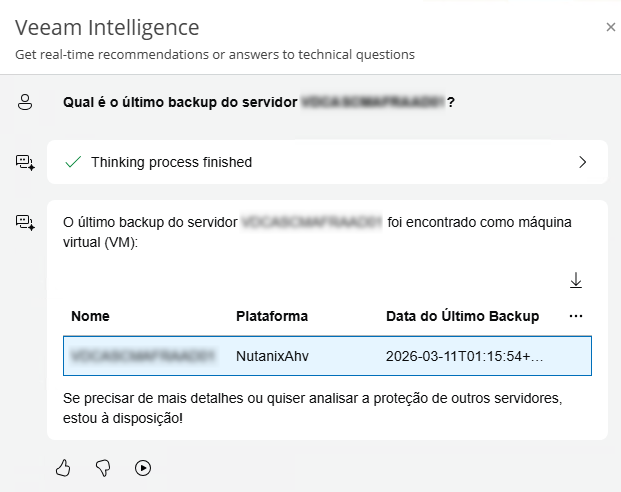The width and height of the screenshot is (621, 492).
Task: Click the thumbs down feedback icon
Action: pos(102,467)
